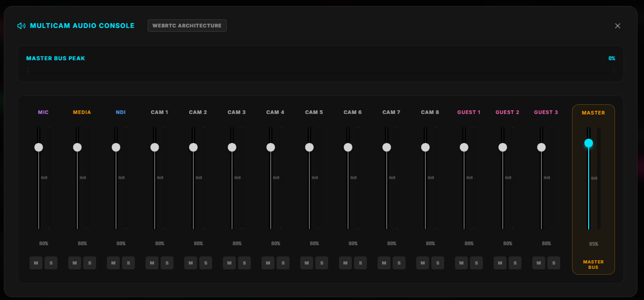Click the WEBRTC ARCHITECTURE badge
The image size is (644, 300).
187,25
